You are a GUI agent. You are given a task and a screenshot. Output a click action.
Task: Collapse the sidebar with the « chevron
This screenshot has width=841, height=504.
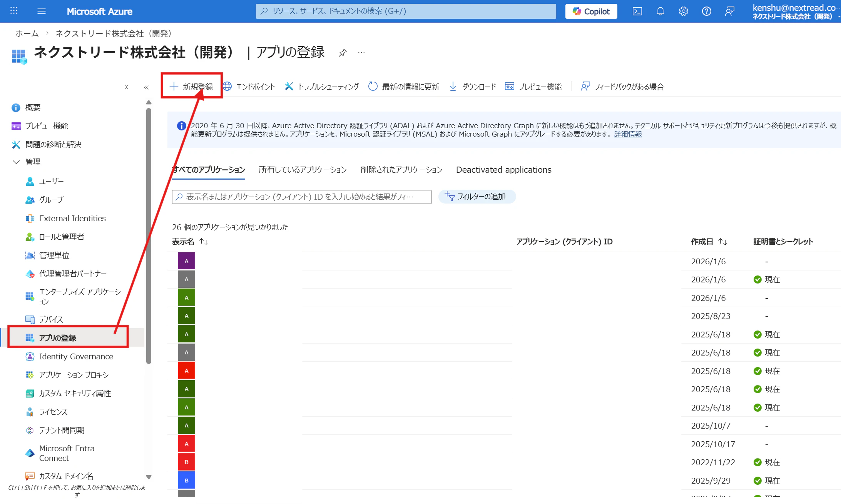(146, 87)
